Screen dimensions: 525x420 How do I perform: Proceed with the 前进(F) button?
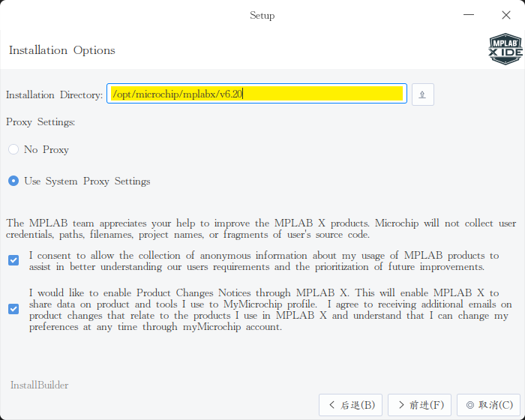(x=419, y=405)
